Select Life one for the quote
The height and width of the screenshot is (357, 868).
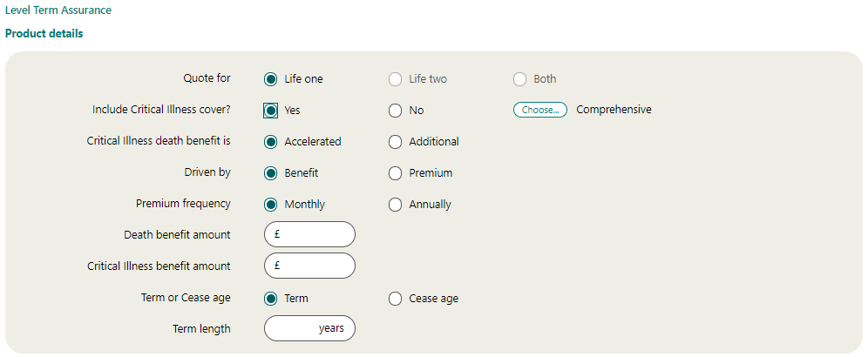coord(271,79)
